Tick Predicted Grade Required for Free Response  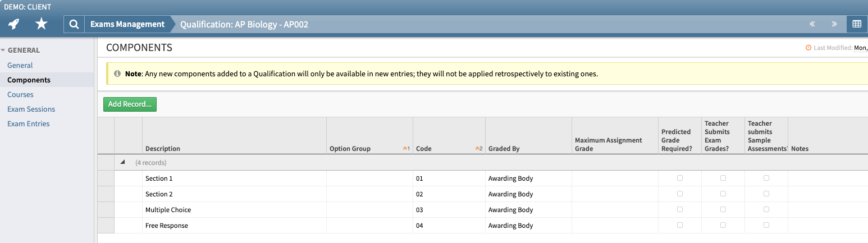tap(680, 225)
